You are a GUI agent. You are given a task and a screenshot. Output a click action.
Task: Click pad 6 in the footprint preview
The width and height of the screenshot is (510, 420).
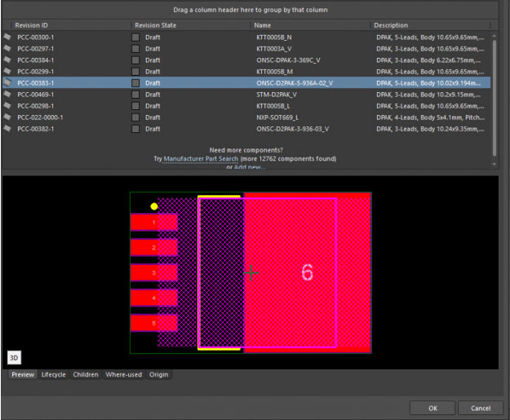[x=307, y=272]
